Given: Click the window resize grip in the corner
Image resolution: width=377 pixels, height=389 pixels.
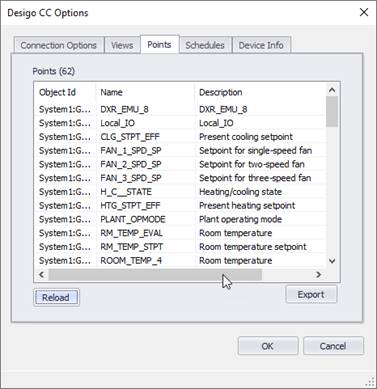Looking at the screenshot, I should 370,382.
